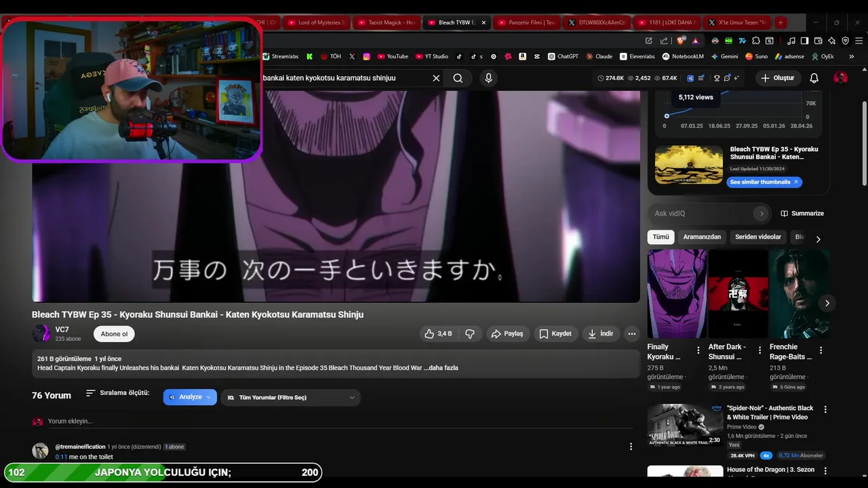Open Streamlabs bookmark
This screenshot has height=488, width=868.
280,57
